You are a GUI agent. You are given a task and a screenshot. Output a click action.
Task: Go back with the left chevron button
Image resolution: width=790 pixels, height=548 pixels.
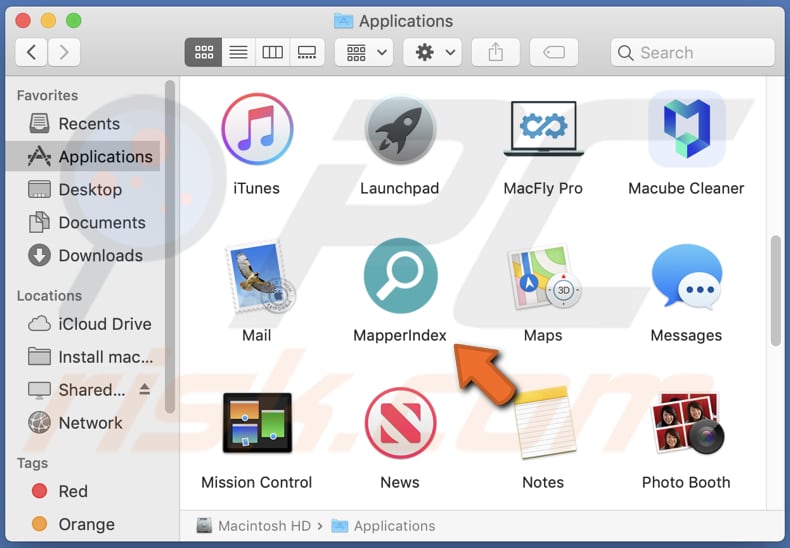coord(31,52)
